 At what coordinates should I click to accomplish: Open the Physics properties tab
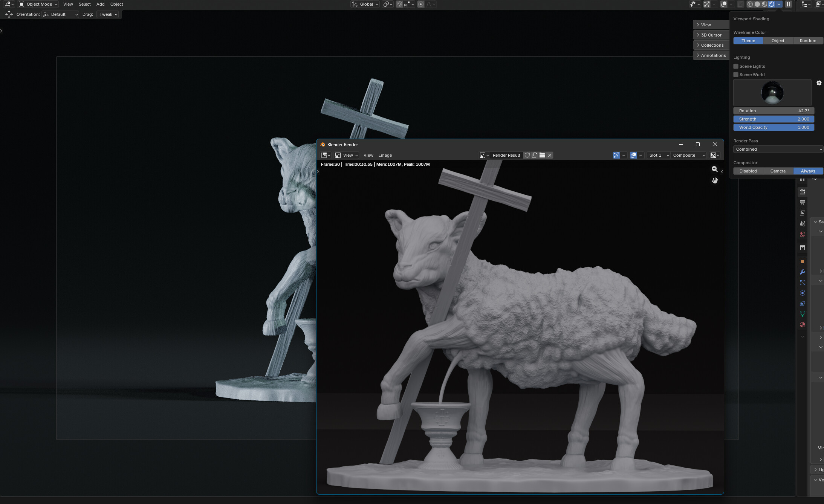[x=803, y=293]
